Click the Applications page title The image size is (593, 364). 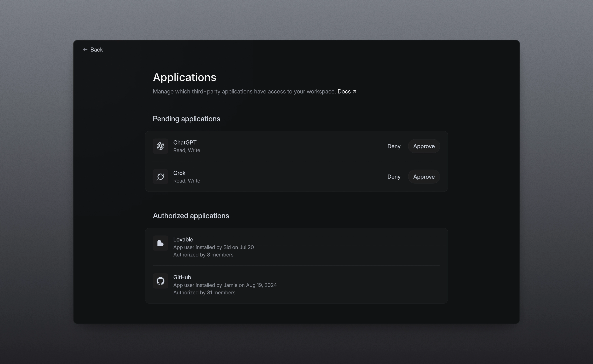pyautogui.click(x=185, y=78)
